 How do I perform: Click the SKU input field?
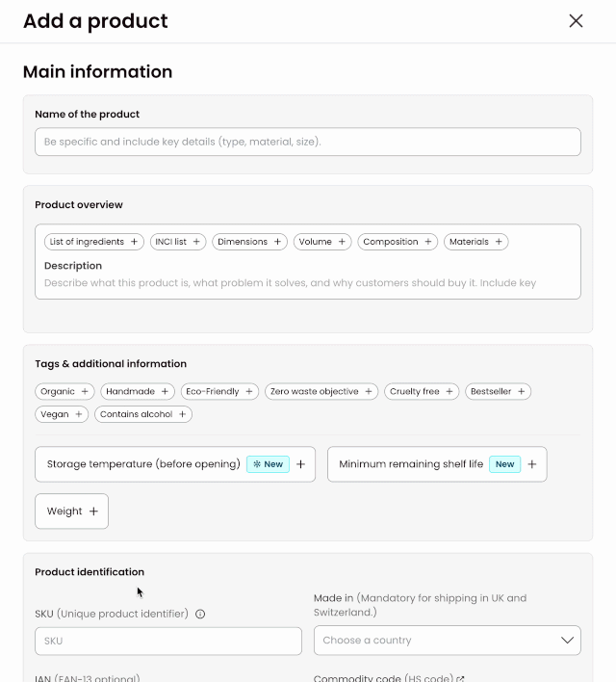click(x=168, y=641)
